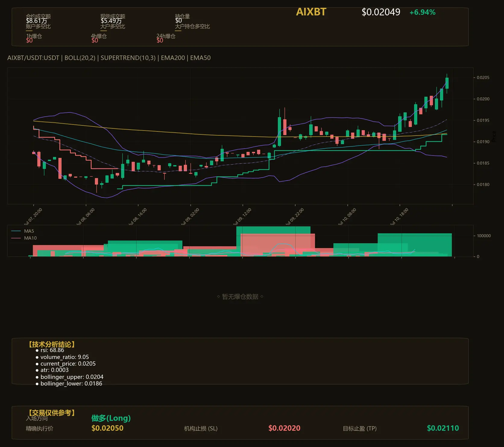The width and height of the screenshot is (504, 447).
Task: Click the 0.0190 price axis label
Action: [x=483, y=142]
